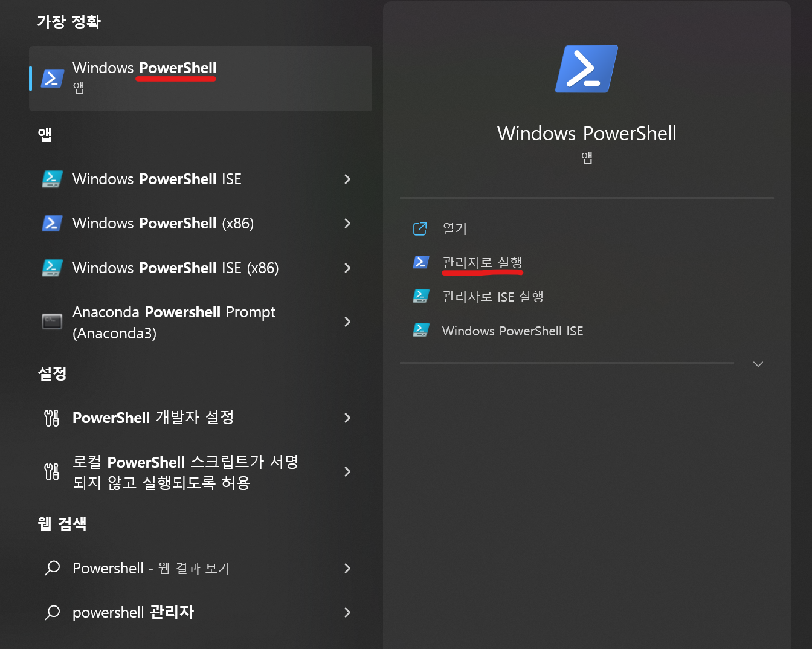Open Powershell 웹 결과 보기 search
This screenshot has width=812, height=649.
(201, 568)
